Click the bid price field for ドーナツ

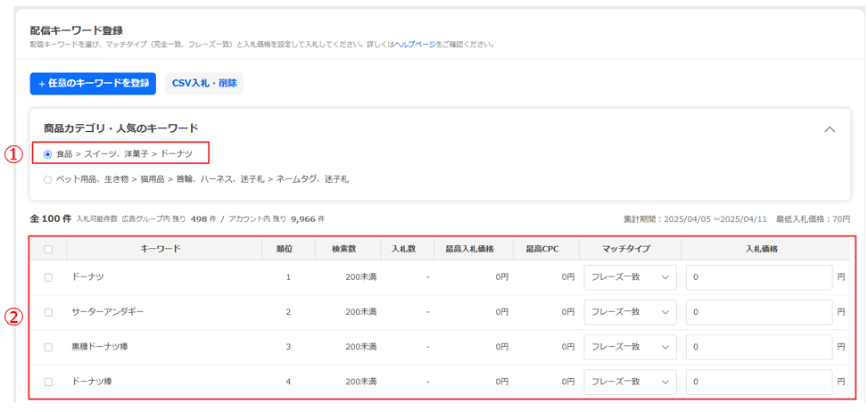pos(758,277)
